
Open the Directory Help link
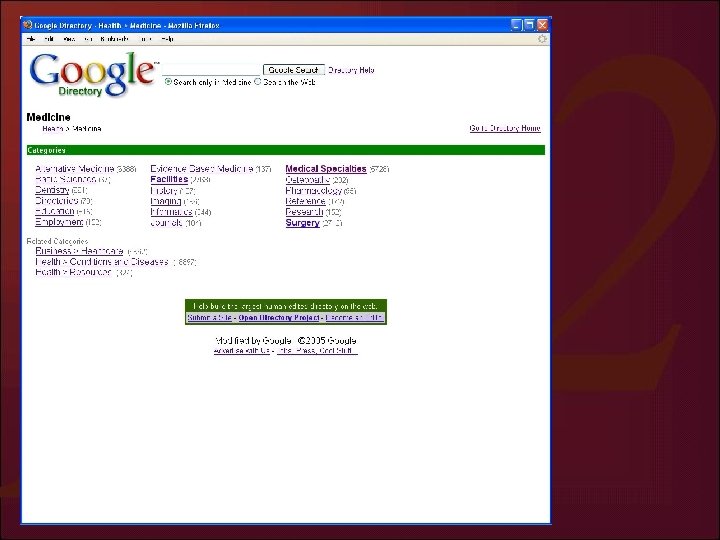351,70
